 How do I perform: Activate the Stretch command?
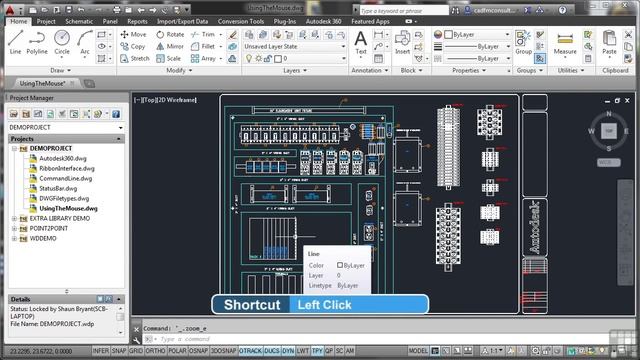pyautogui.click(x=135, y=58)
